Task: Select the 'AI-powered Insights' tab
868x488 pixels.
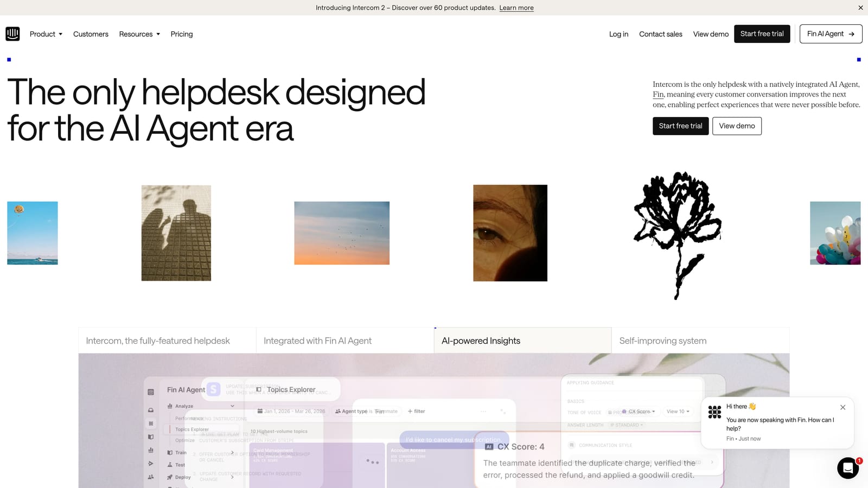Action: click(x=523, y=341)
